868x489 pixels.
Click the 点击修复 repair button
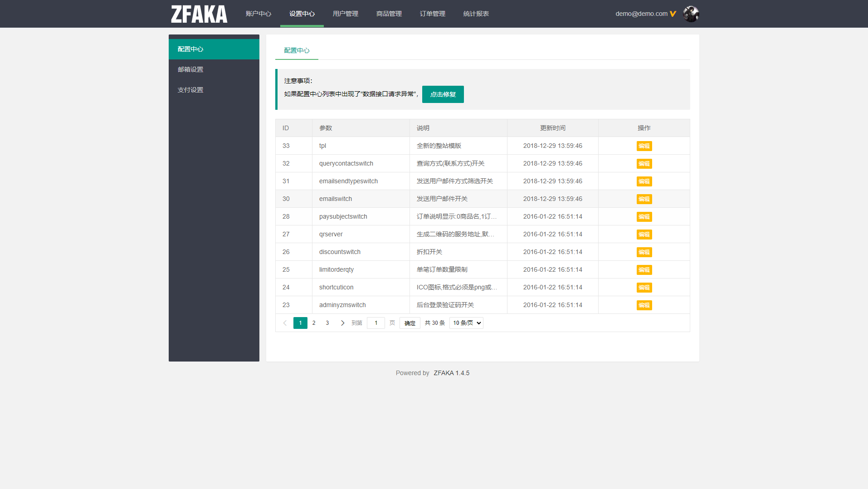[x=443, y=94]
